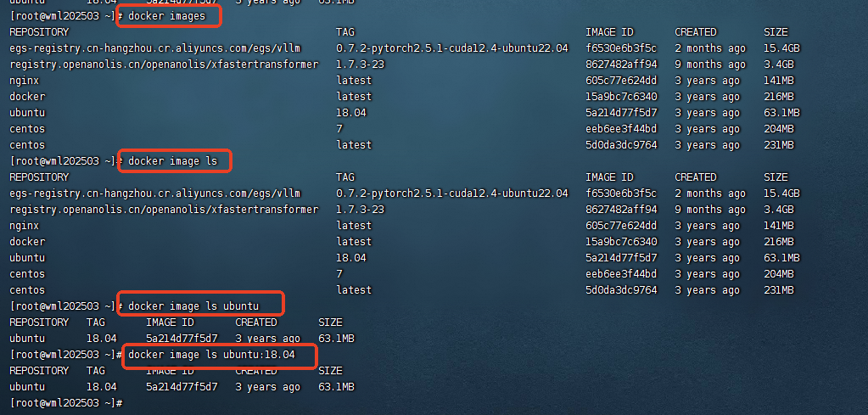
Task: Under 'docker images' output, click image ID eeb6ee3f44bd
Action: 621,129
